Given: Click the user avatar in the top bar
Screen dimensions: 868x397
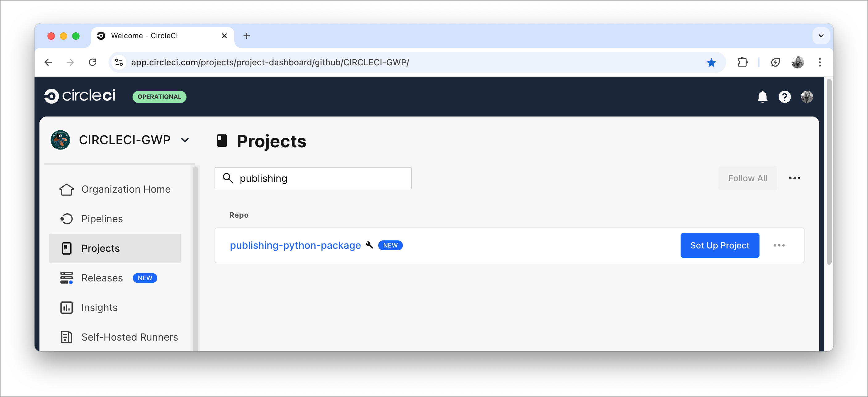Looking at the screenshot, I should click(807, 97).
